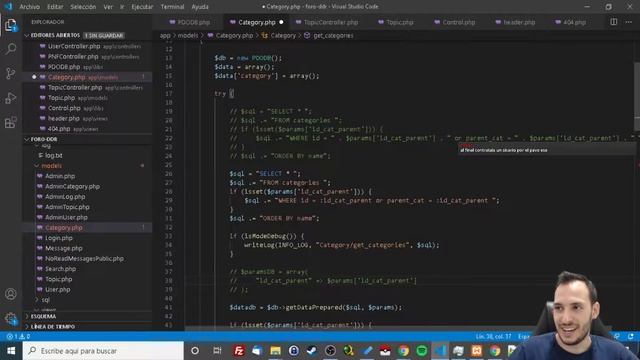Open FileZilla from the taskbar

click(x=239, y=351)
